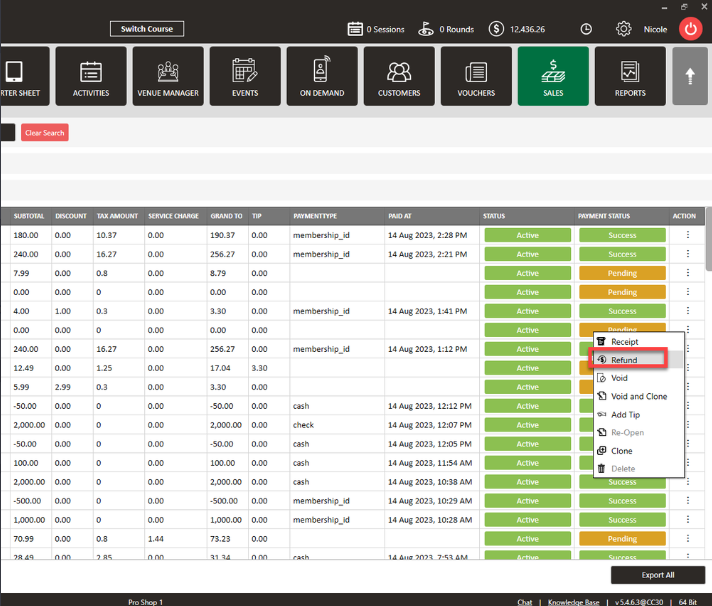Click the Switch Course button
Viewport: 712px width, 606px height.
pyautogui.click(x=147, y=29)
